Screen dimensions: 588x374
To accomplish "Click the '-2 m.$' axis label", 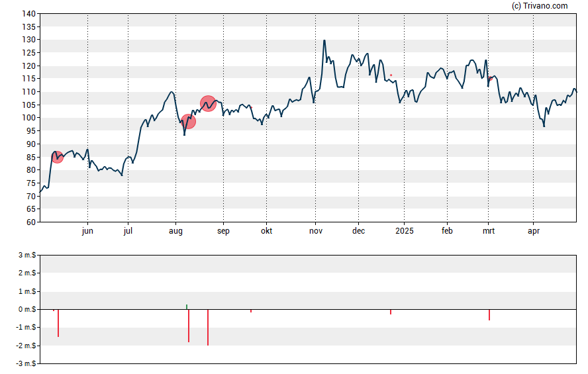I will pos(26,346).
